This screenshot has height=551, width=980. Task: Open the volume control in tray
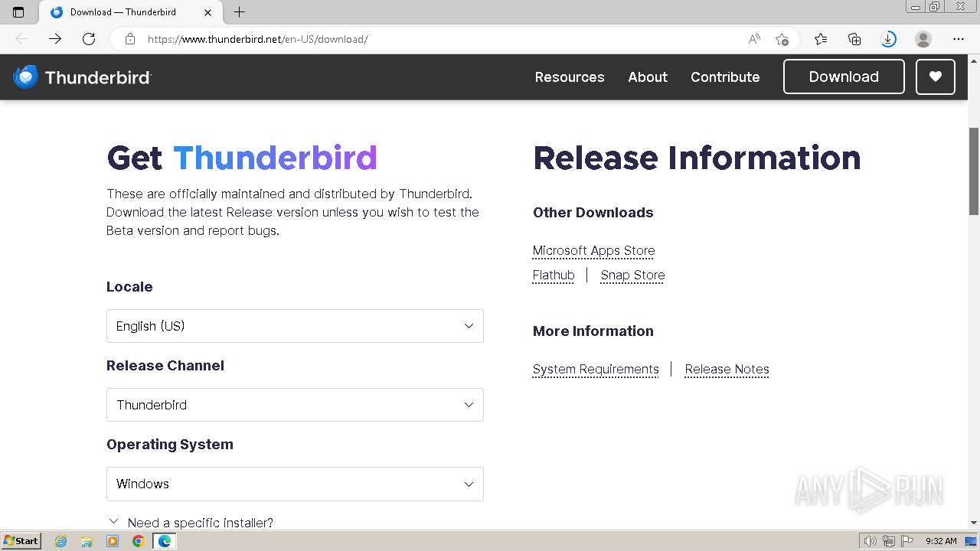coord(871,541)
